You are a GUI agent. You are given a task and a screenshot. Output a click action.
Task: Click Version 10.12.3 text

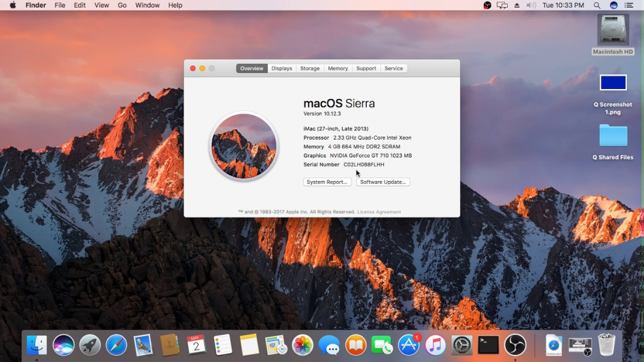[322, 114]
